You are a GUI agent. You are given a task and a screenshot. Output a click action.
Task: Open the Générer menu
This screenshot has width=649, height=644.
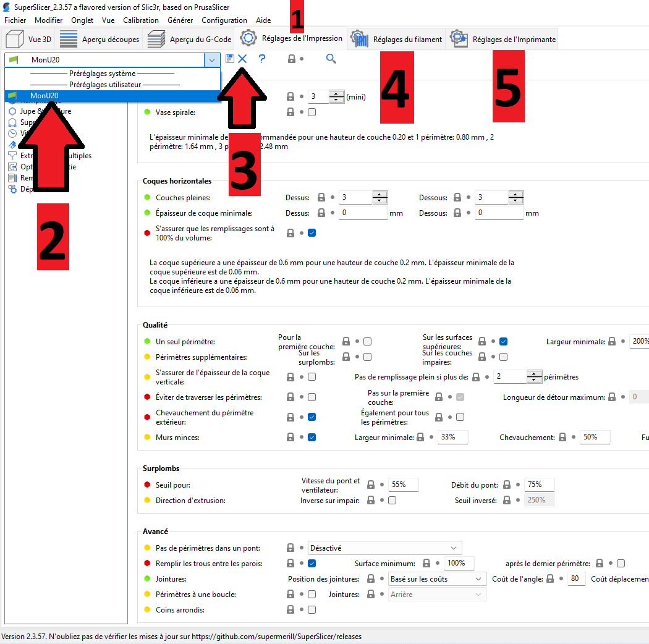180,20
